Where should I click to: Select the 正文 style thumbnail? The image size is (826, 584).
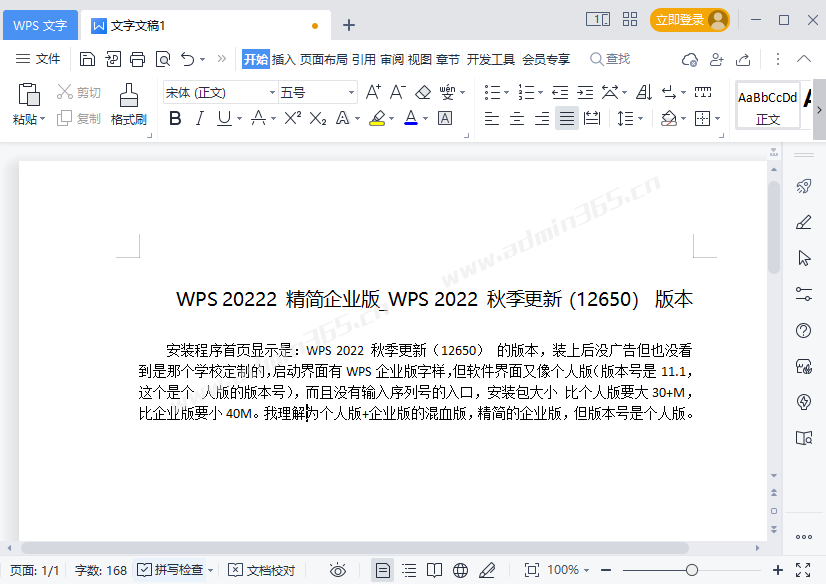768,105
